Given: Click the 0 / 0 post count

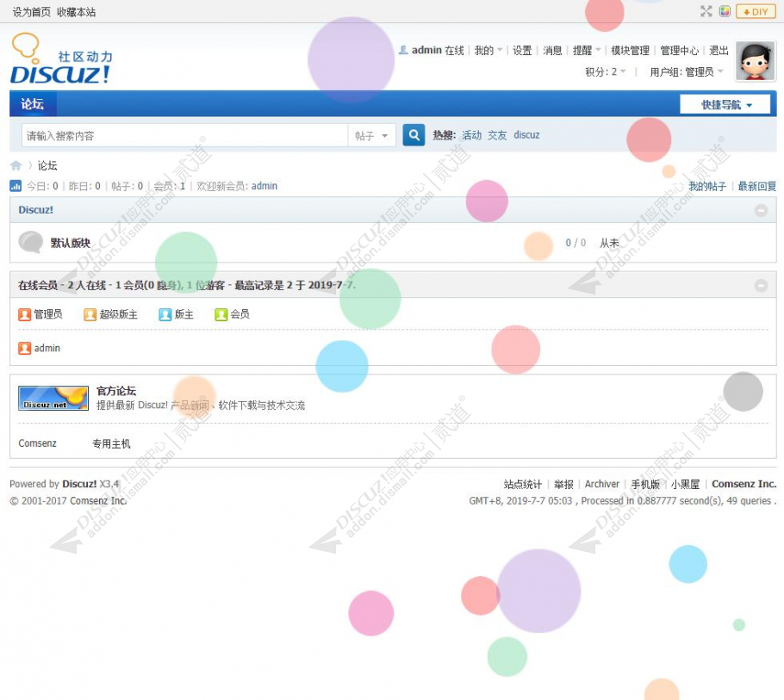Looking at the screenshot, I should click(576, 243).
